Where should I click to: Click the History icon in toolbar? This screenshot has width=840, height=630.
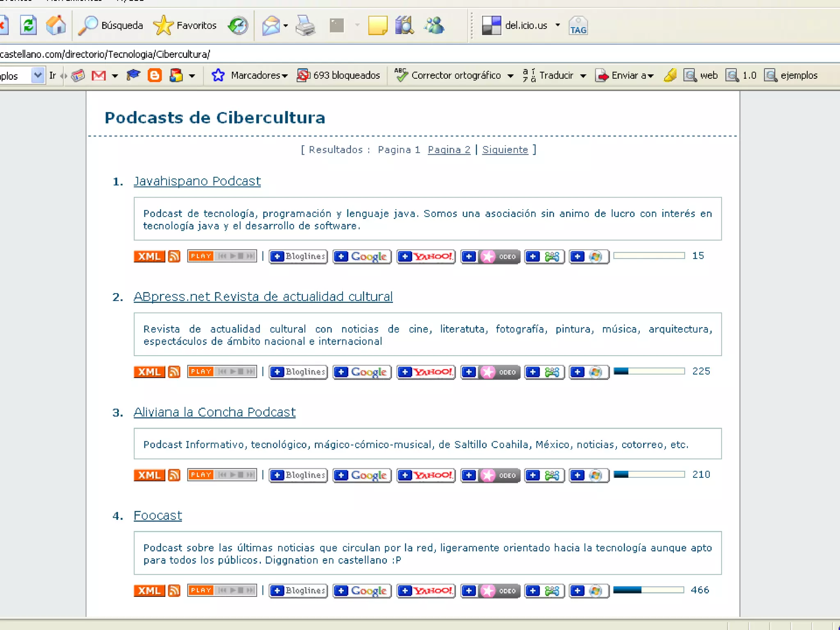point(238,25)
